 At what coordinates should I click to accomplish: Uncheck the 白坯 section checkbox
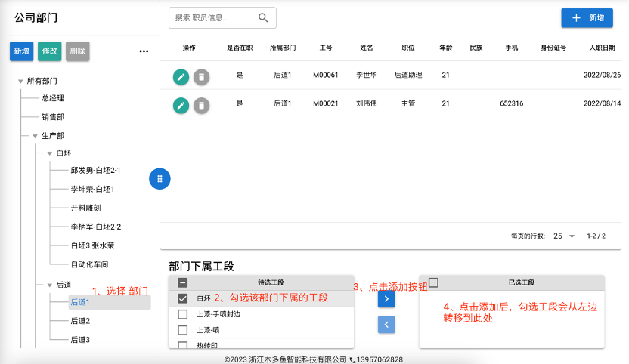(182, 298)
